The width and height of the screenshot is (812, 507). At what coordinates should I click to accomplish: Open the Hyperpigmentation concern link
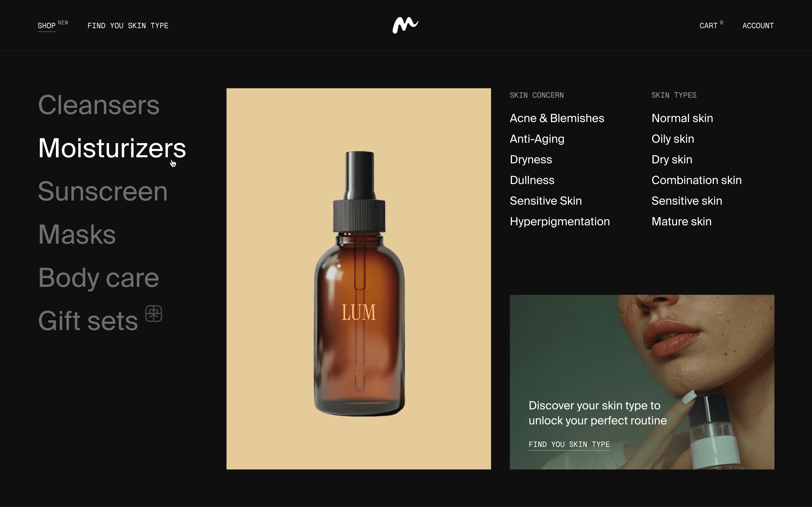pyautogui.click(x=560, y=222)
